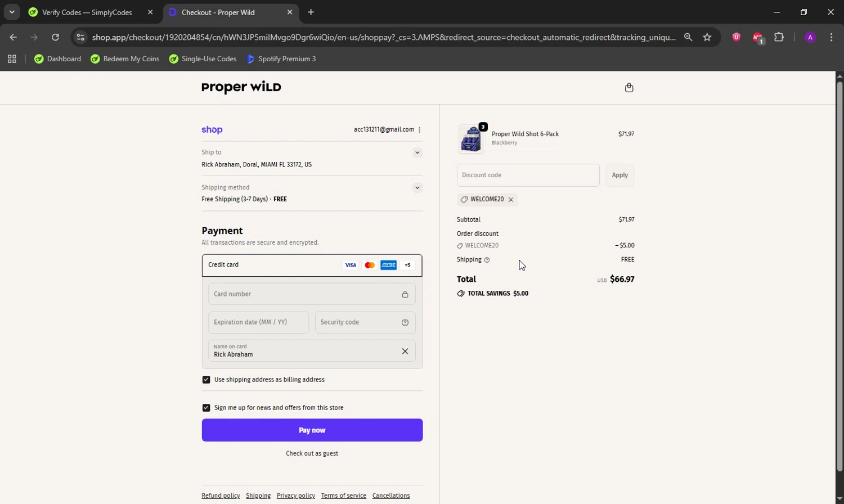Click the address bar URL

point(384,37)
